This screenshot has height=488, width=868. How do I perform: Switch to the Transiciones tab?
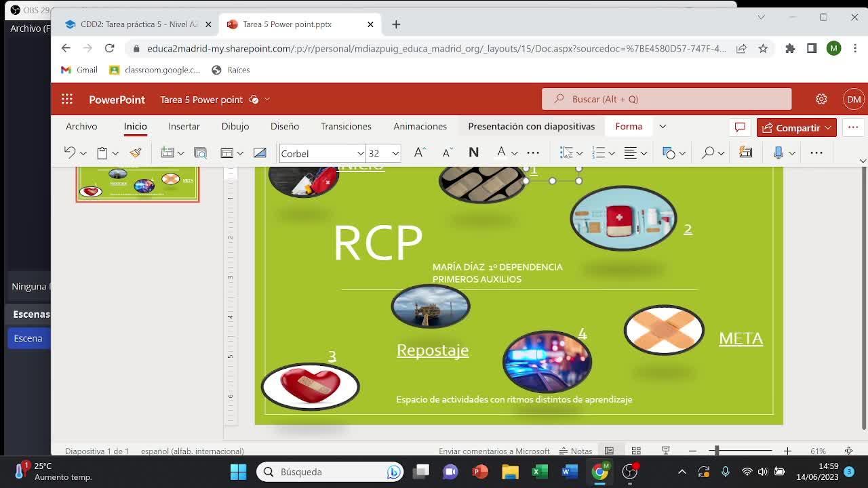[346, 126]
